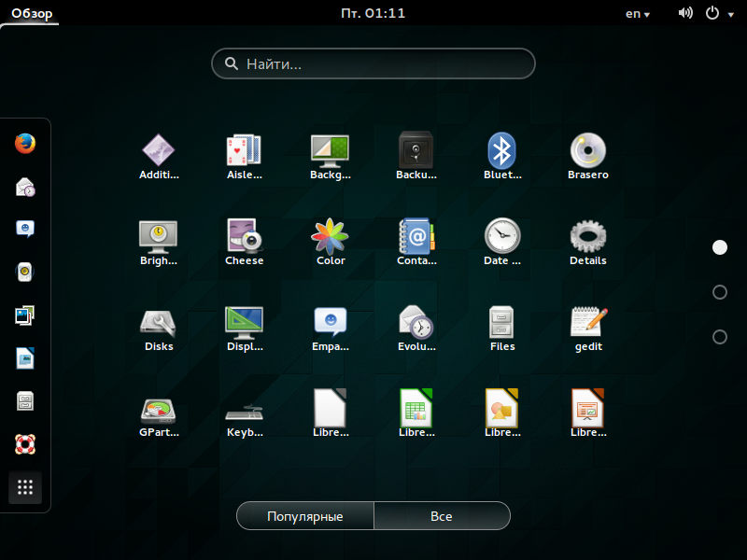Screen dimensions: 747x560
Task: Open the Color settings app
Action: (x=331, y=243)
